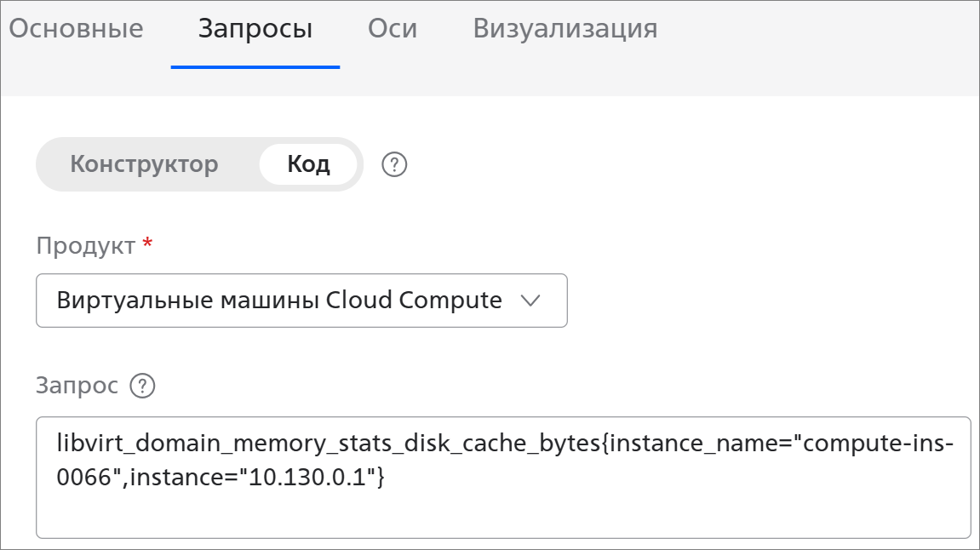Click the question mark icon next to Запрос
The height and width of the screenshot is (550, 980).
point(142,386)
